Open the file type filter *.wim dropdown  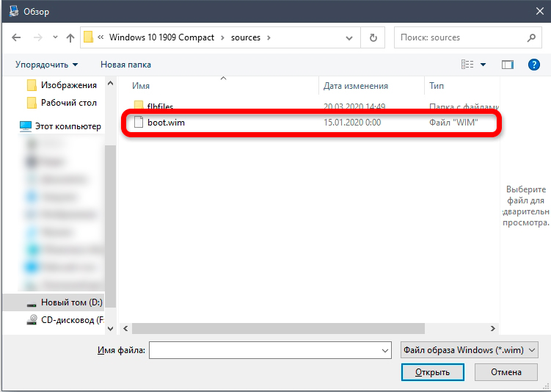click(469, 350)
